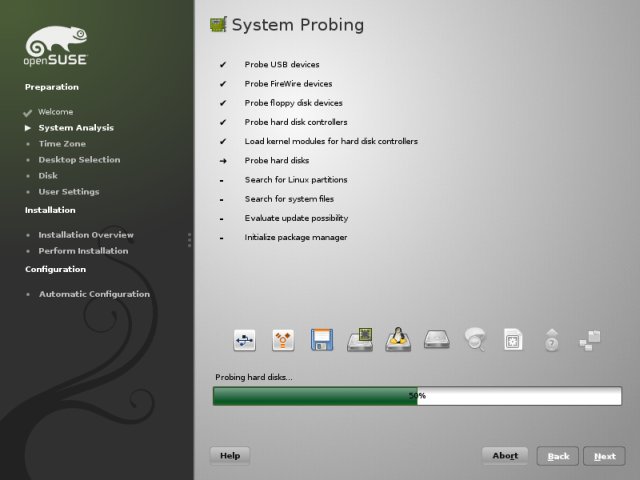The height and width of the screenshot is (480, 640).
Task: Click 'Load kernel modules for hard disk controllers'
Action: (331, 141)
